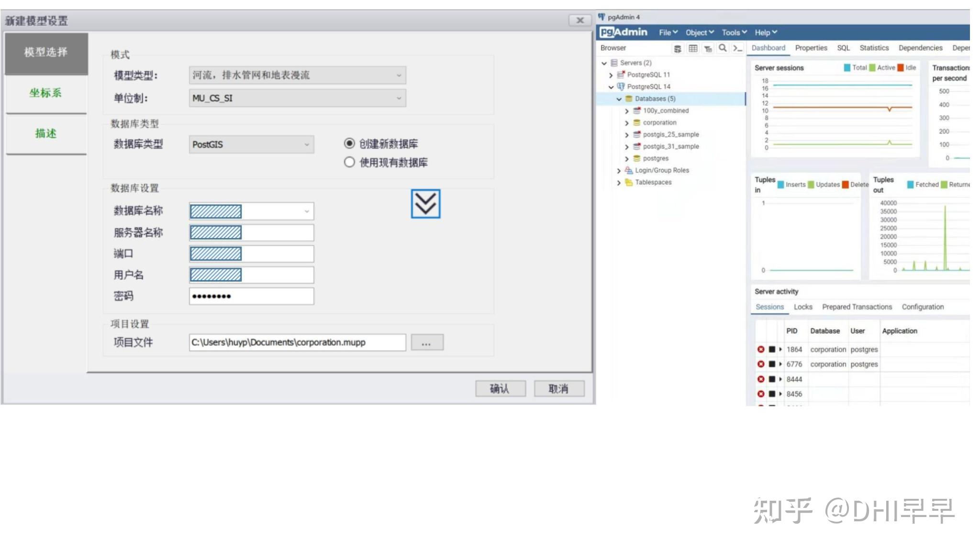Click the 密码 password field

[x=251, y=296]
